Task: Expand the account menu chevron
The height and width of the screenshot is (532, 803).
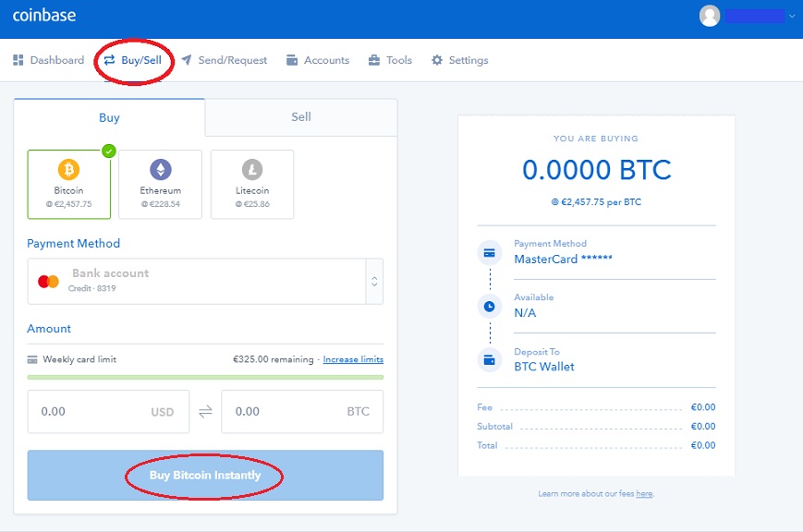Action: point(792,16)
